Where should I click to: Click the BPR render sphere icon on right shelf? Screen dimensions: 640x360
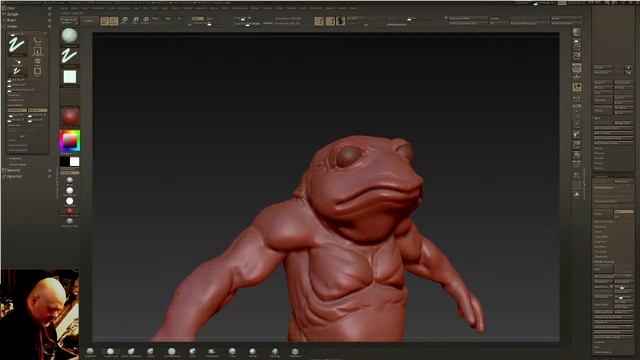577,32
